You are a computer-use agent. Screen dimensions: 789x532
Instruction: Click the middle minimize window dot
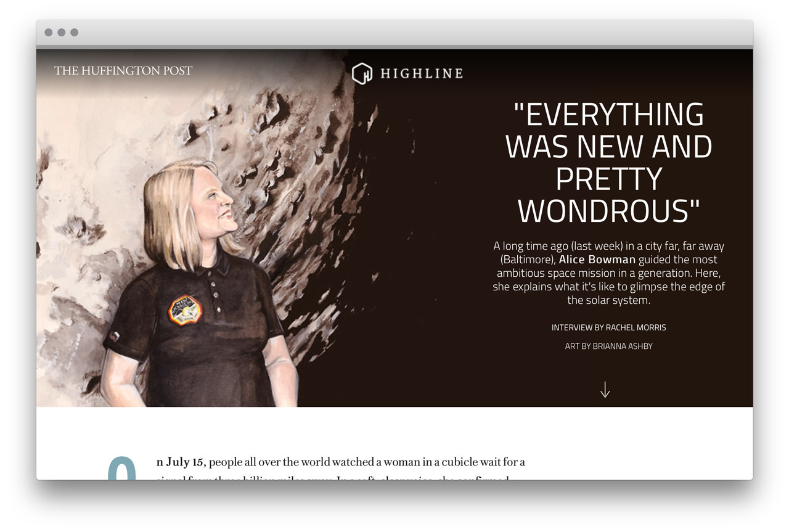point(62,32)
